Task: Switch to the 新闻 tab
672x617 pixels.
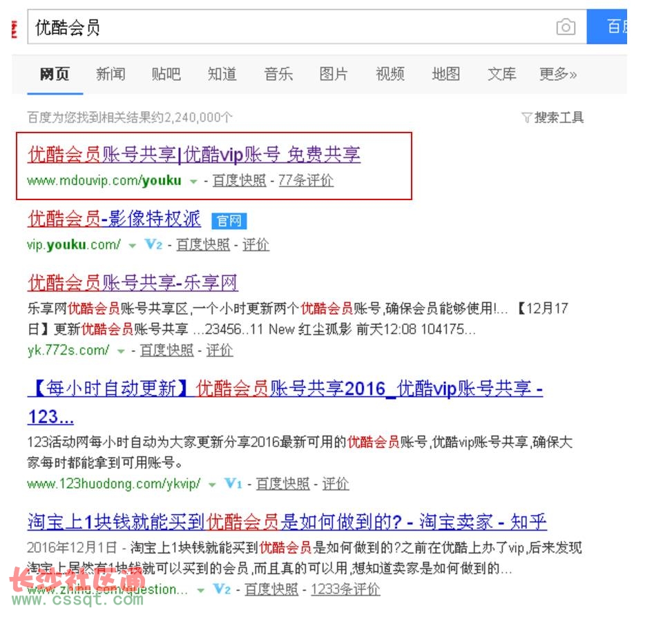Action: point(111,74)
